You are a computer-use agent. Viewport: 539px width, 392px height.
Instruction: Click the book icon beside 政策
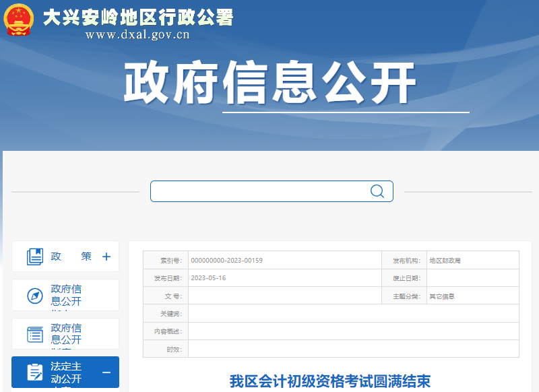pyautogui.click(x=34, y=256)
